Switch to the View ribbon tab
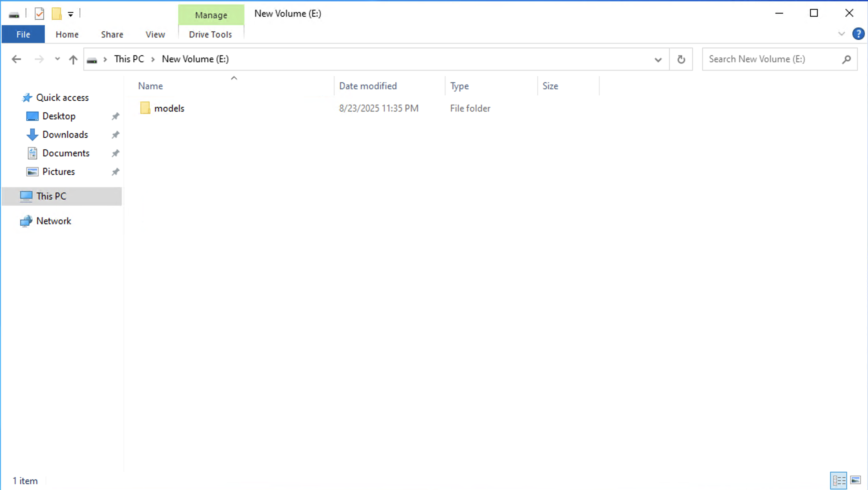The image size is (868, 490). click(x=155, y=34)
